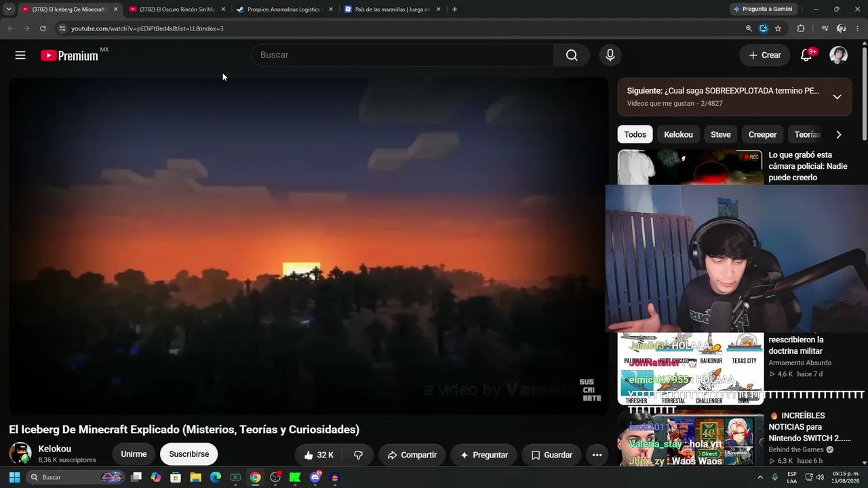Screen dimensions: 868x488
Task: Toggle microphone icon in system tray
Action: coord(774,477)
